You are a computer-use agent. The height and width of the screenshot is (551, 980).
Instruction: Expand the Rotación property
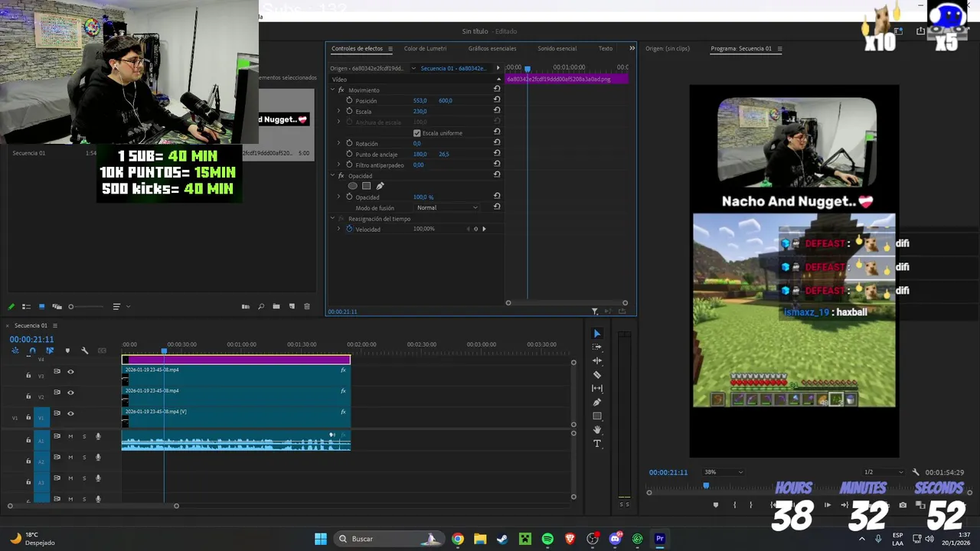(338, 143)
